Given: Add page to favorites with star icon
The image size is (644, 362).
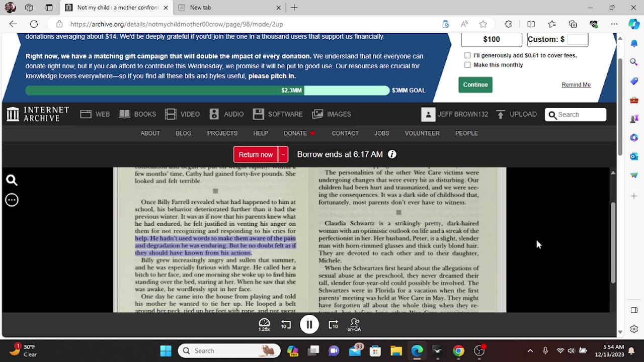Looking at the screenshot, I should pyautogui.click(x=483, y=24).
